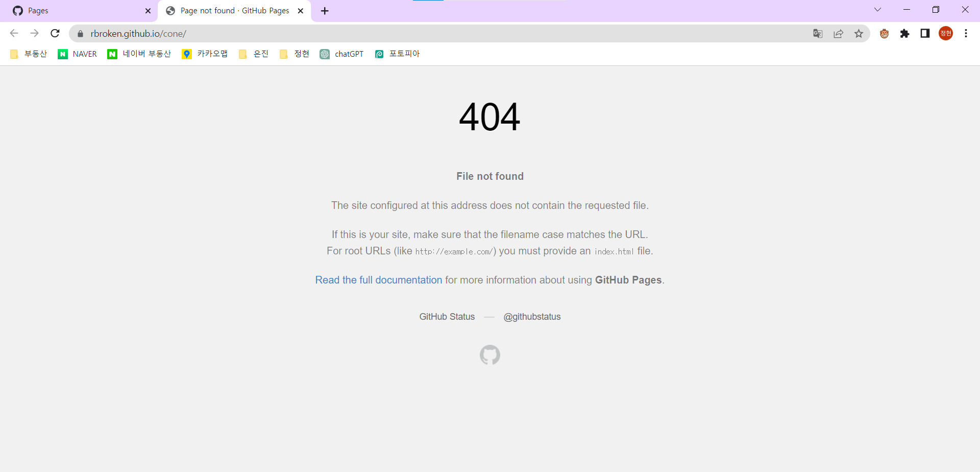Open 카카오맵 bookmark
The image size is (980, 472).
click(205, 54)
